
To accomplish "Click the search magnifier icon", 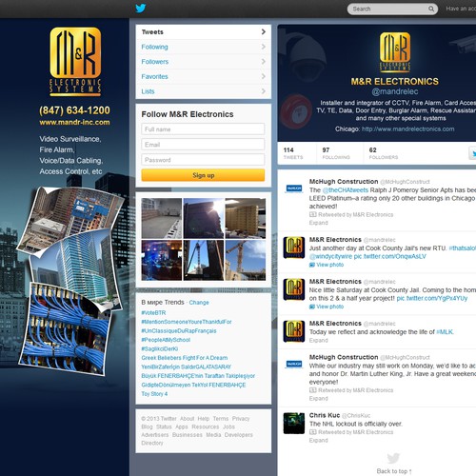I will tap(431, 9).
